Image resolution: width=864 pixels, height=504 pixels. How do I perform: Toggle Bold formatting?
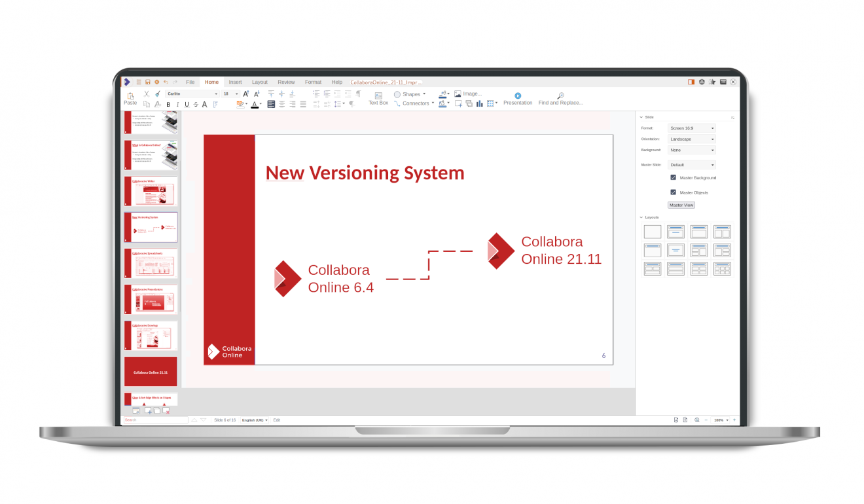coord(168,105)
